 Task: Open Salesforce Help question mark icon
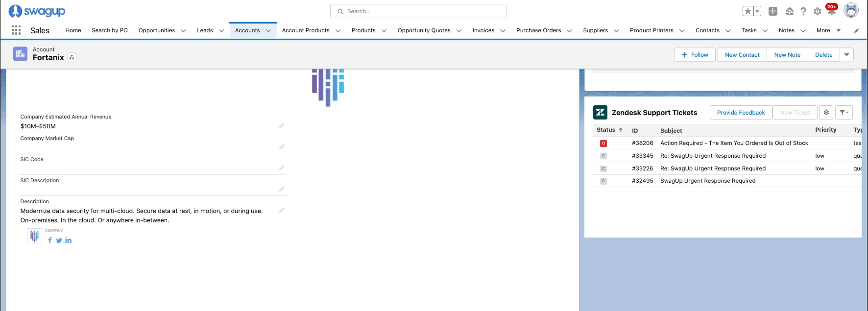tap(803, 11)
